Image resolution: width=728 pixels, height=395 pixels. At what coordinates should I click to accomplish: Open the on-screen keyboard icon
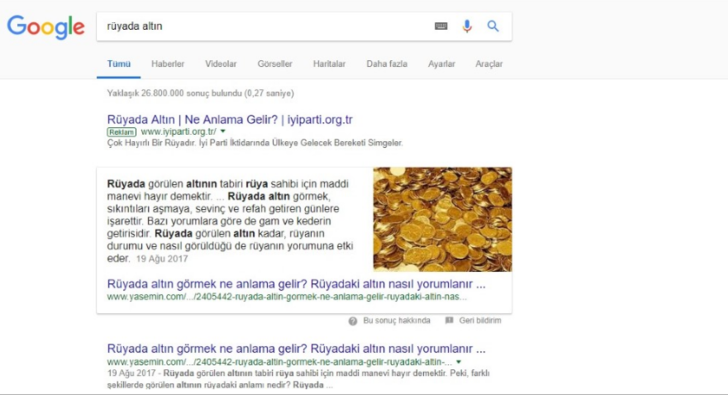pyautogui.click(x=441, y=26)
